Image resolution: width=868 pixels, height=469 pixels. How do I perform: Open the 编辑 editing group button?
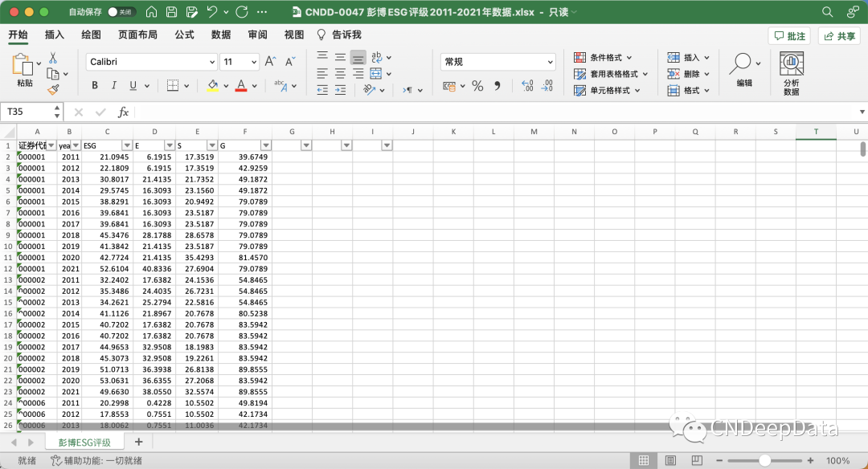(744, 71)
